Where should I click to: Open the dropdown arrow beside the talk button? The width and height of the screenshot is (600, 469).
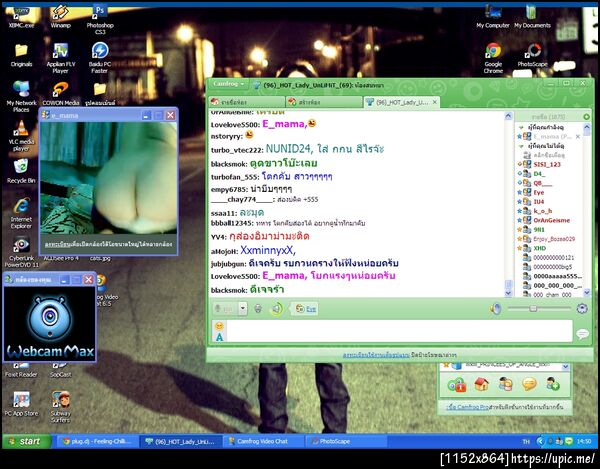pyautogui.click(x=243, y=308)
